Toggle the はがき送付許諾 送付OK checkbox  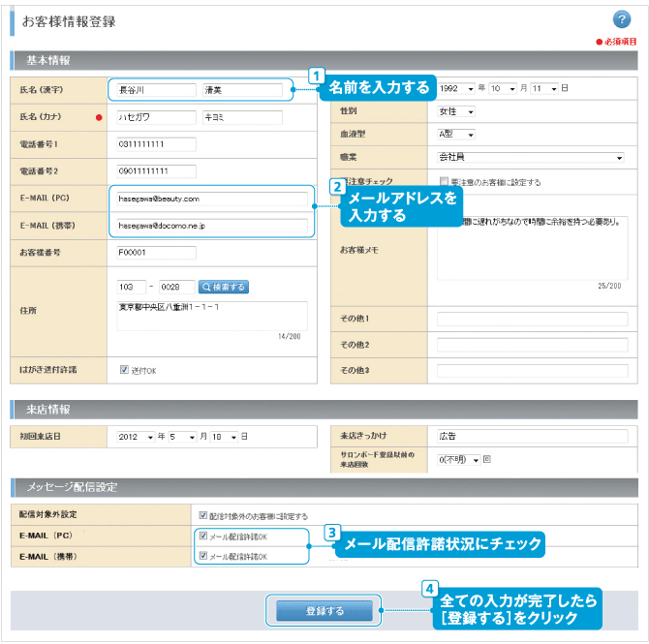click(124, 369)
